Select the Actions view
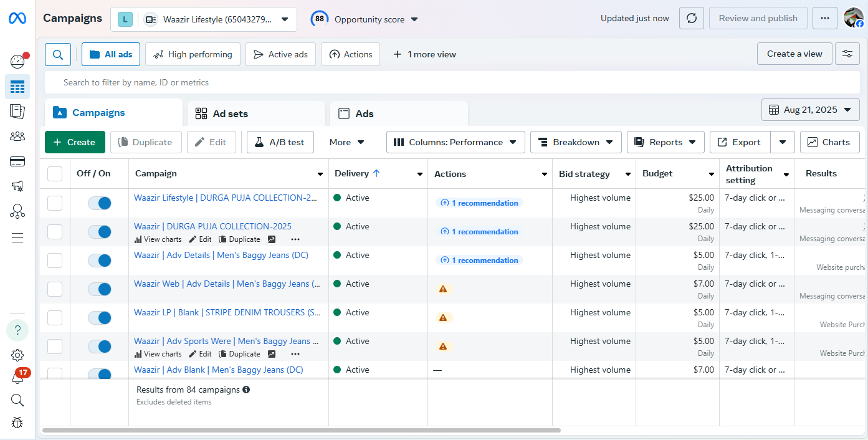The width and height of the screenshot is (868, 440). 350,54
